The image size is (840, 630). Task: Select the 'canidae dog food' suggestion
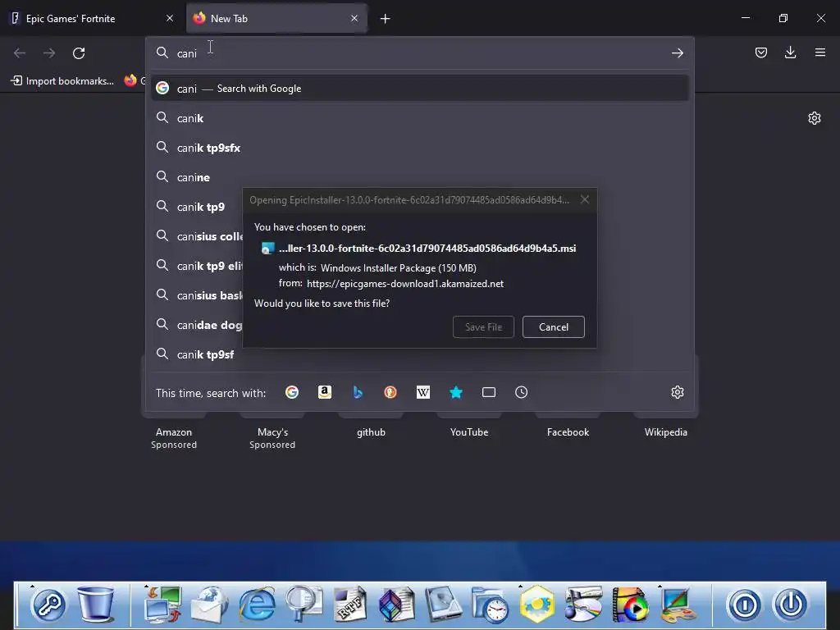[197, 325]
